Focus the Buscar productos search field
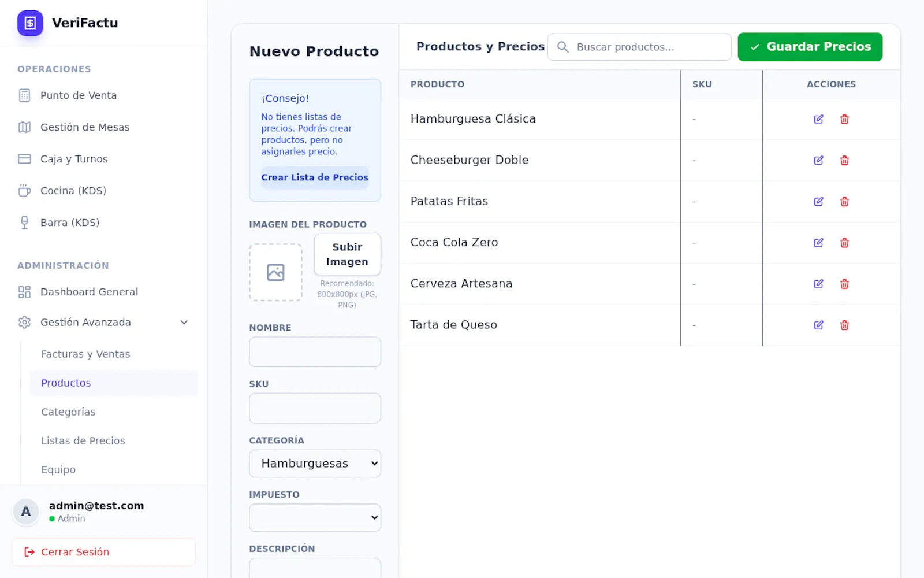This screenshot has height=578, width=924. pyautogui.click(x=639, y=47)
